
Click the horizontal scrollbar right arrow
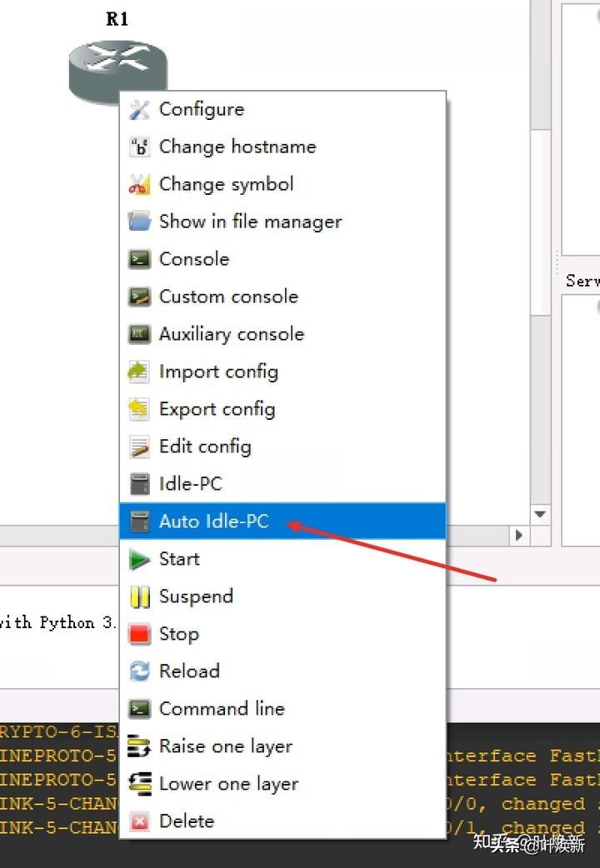tap(518, 536)
